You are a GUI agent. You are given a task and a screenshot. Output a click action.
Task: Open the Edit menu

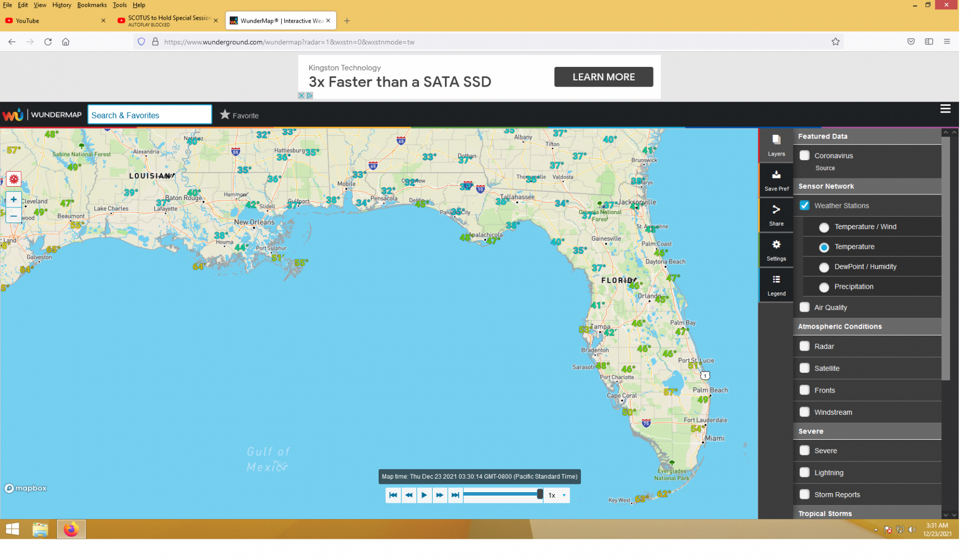[x=23, y=5]
